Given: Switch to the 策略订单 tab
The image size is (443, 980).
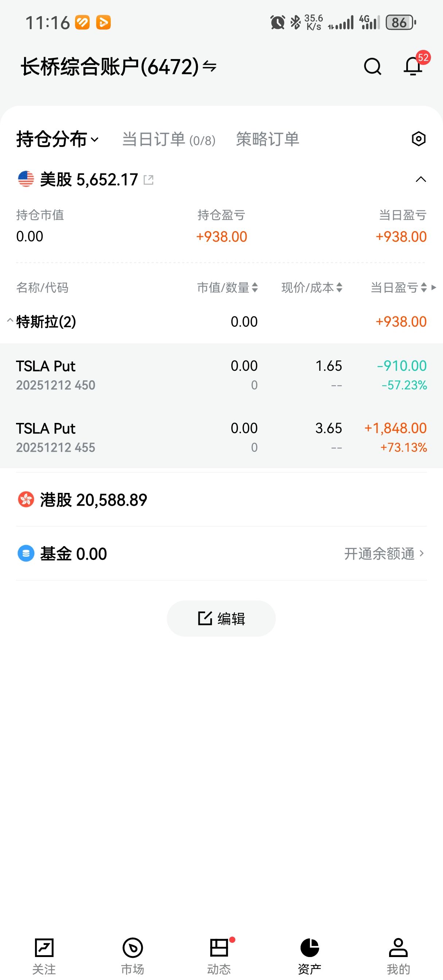Looking at the screenshot, I should click(267, 139).
